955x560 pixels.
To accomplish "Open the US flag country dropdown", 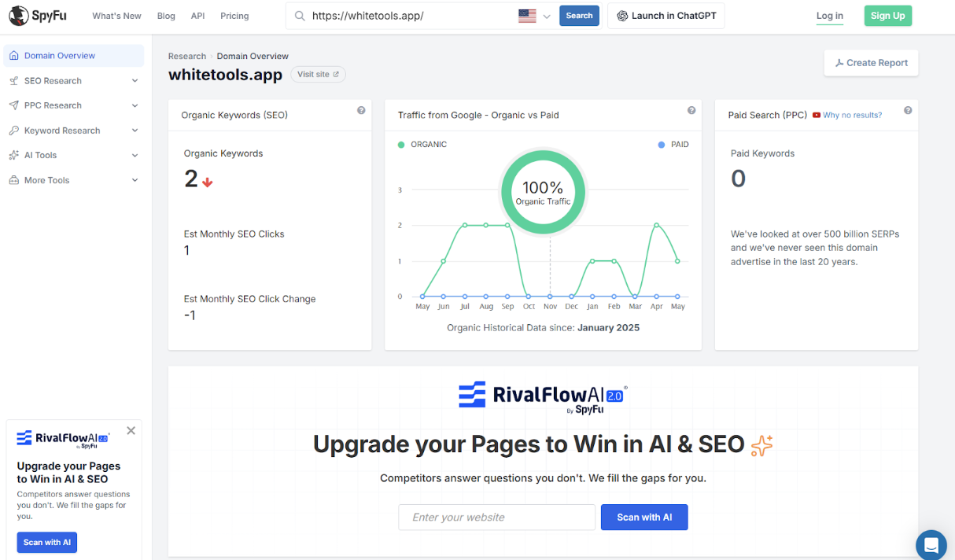I will click(535, 16).
